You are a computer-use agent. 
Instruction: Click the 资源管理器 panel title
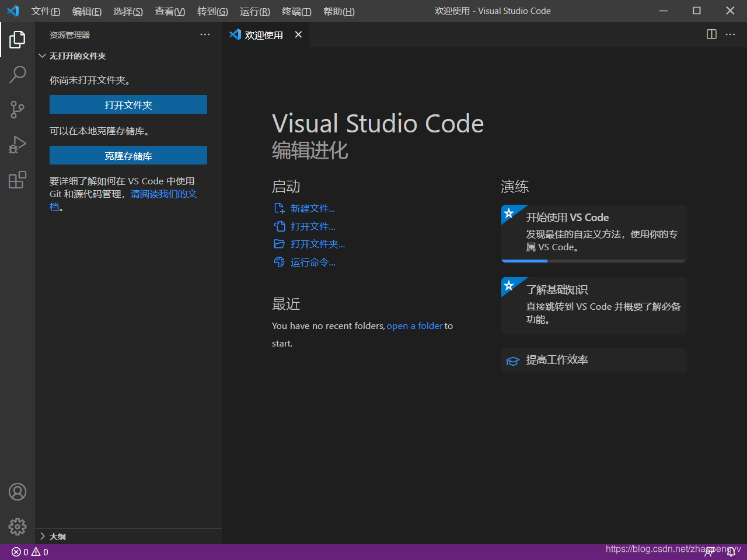click(x=69, y=35)
